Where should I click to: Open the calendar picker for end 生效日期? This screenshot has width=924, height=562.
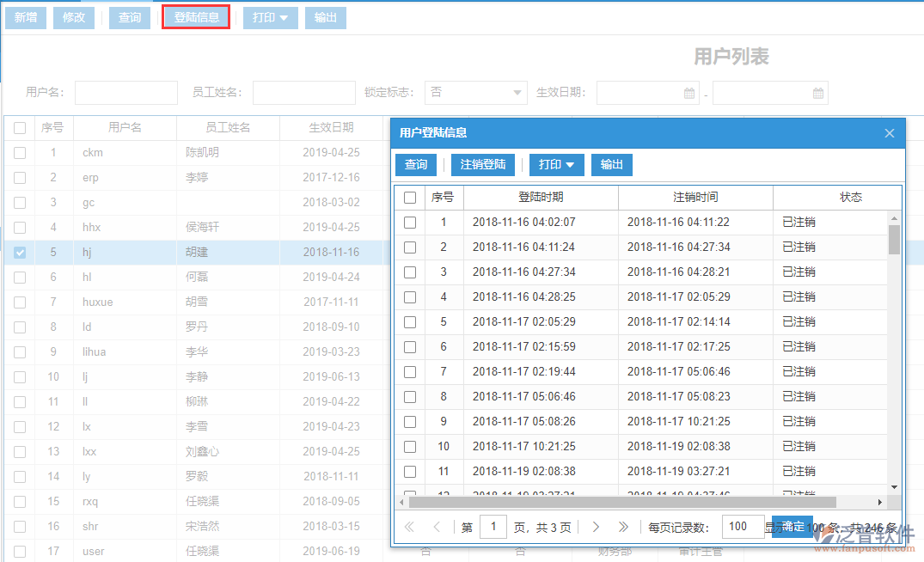point(817,92)
